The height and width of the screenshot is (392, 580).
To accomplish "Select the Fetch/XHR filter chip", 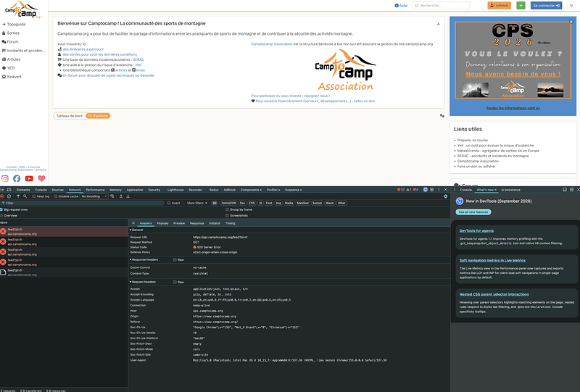I will [x=228, y=203].
